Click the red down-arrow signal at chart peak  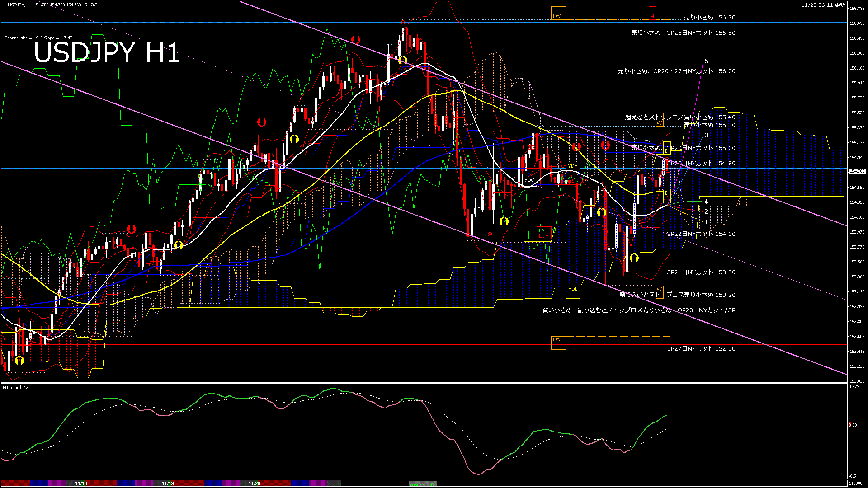point(356,40)
